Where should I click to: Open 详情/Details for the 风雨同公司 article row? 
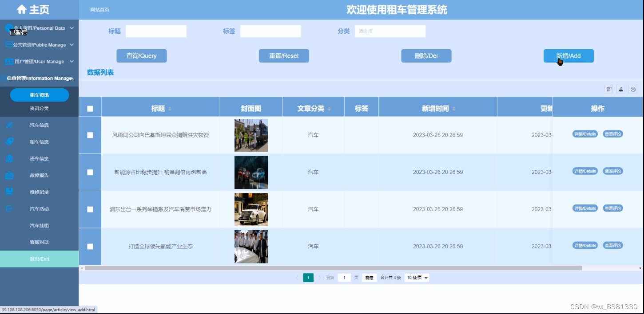point(585,134)
